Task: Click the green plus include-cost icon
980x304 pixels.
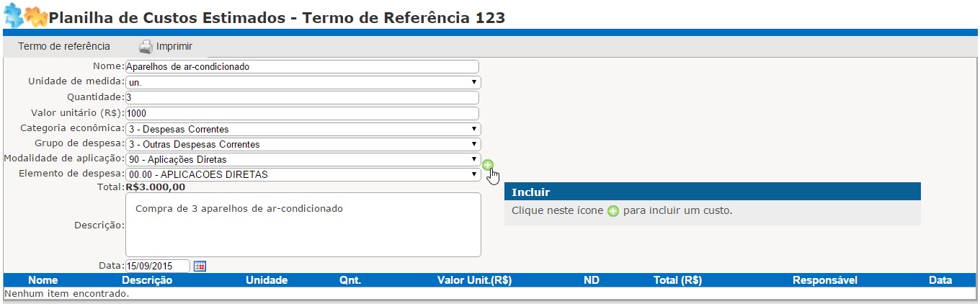Action: click(489, 165)
